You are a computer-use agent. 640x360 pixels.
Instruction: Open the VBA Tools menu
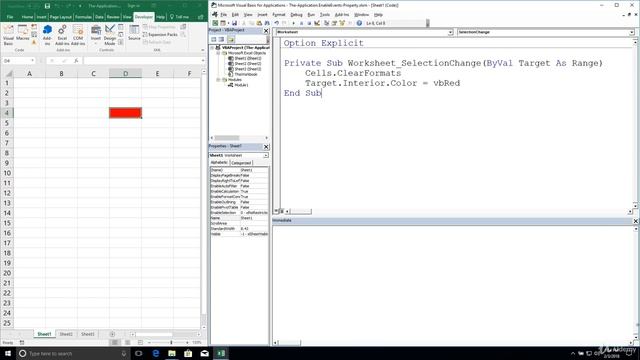324,15
